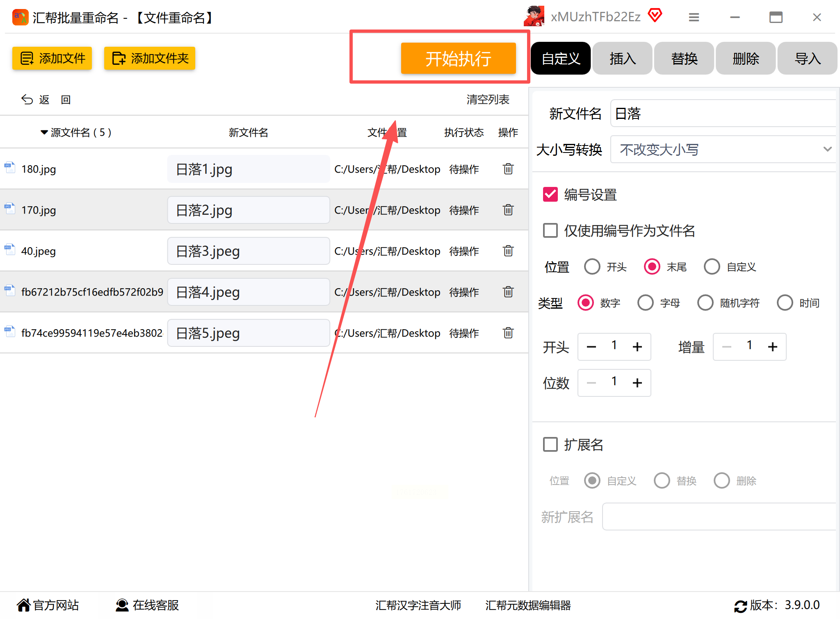Collapse the source filename sort triangle
840x619 pixels.
point(44,132)
